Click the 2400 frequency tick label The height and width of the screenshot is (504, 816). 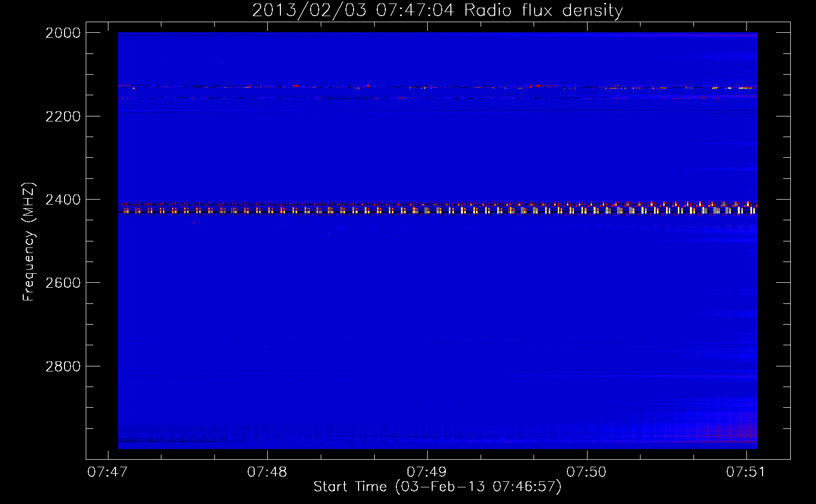coord(63,200)
